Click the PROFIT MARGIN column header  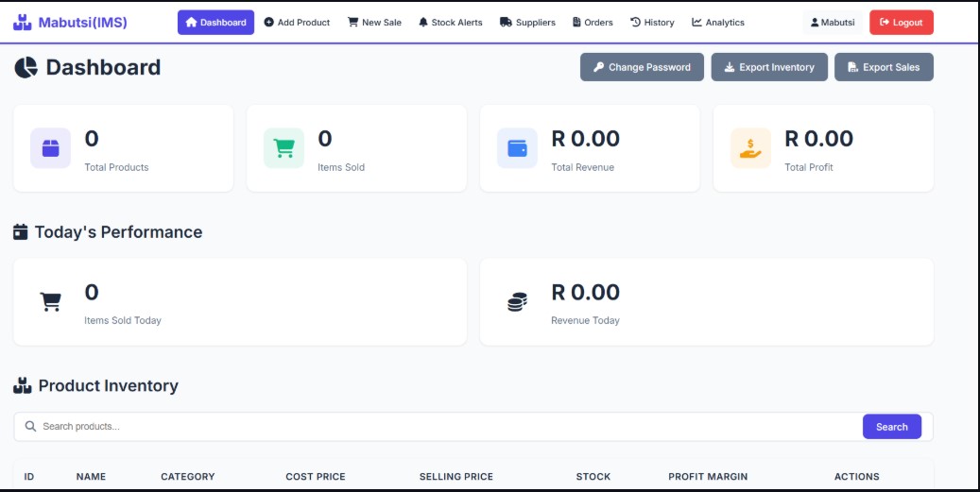pos(708,476)
